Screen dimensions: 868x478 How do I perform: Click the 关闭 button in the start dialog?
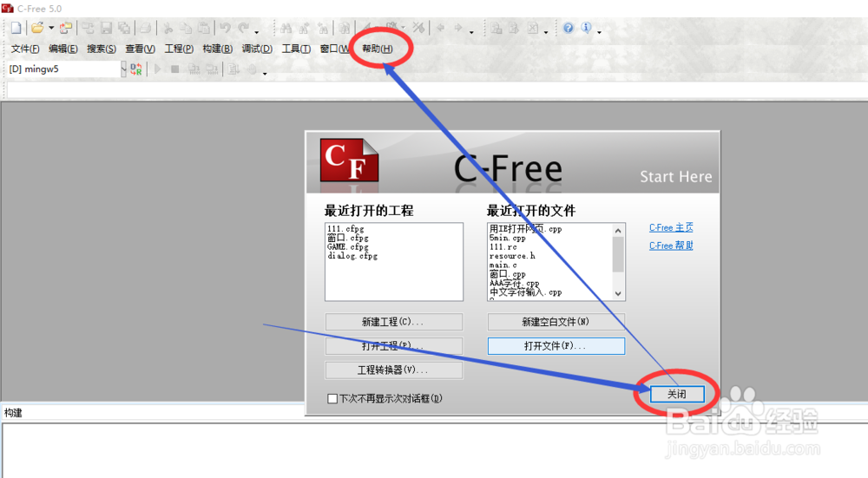pyautogui.click(x=677, y=394)
